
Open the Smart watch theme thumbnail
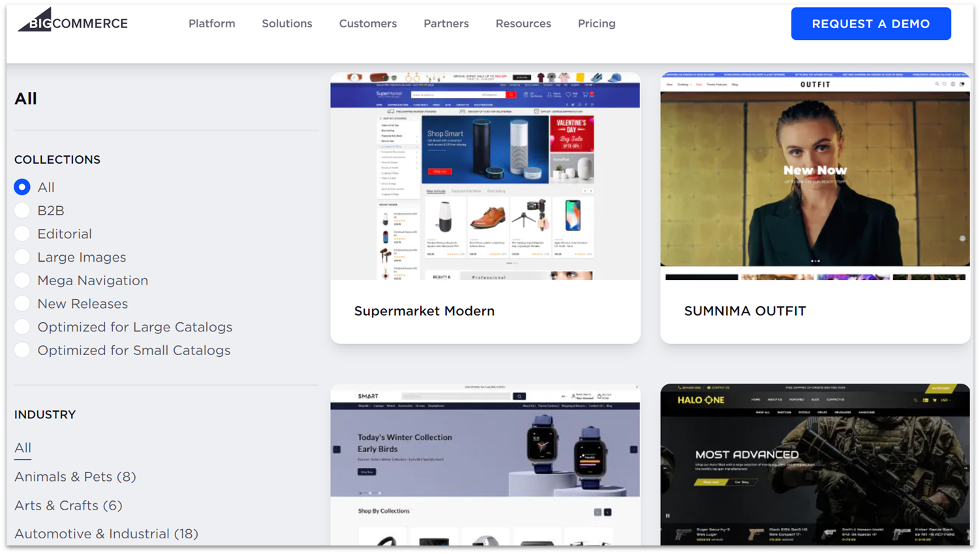[485, 465]
